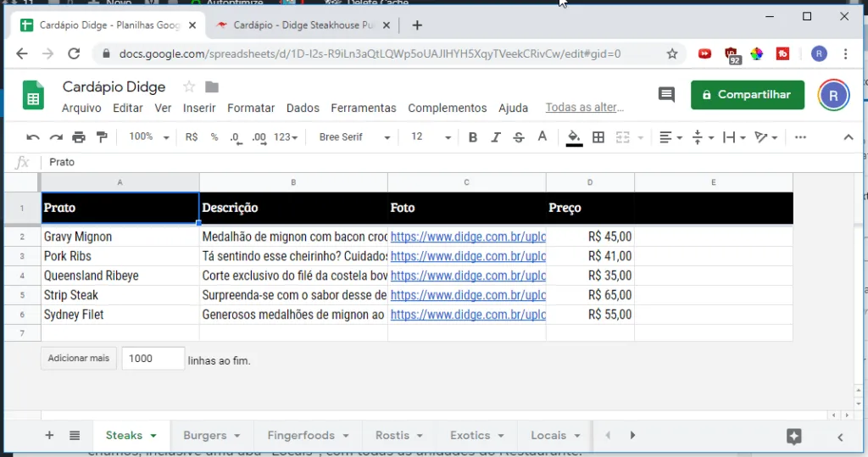
Task: Select the cell Queensland Ribeye
Action: [x=120, y=276]
